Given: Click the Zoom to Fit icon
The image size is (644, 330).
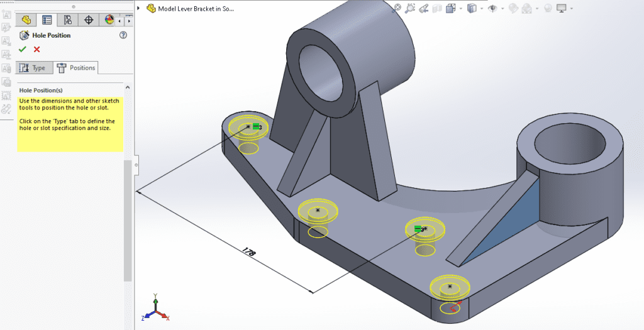Looking at the screenshot, I should 396,8.
